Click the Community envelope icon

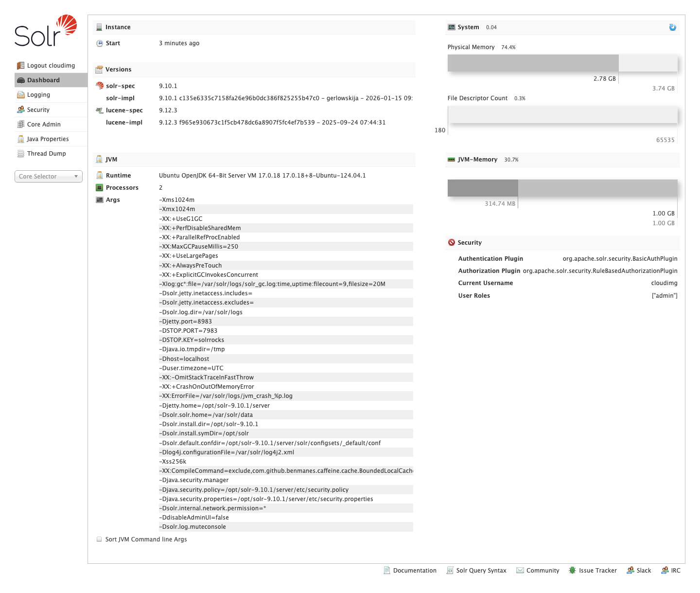(x=520, y=570)
